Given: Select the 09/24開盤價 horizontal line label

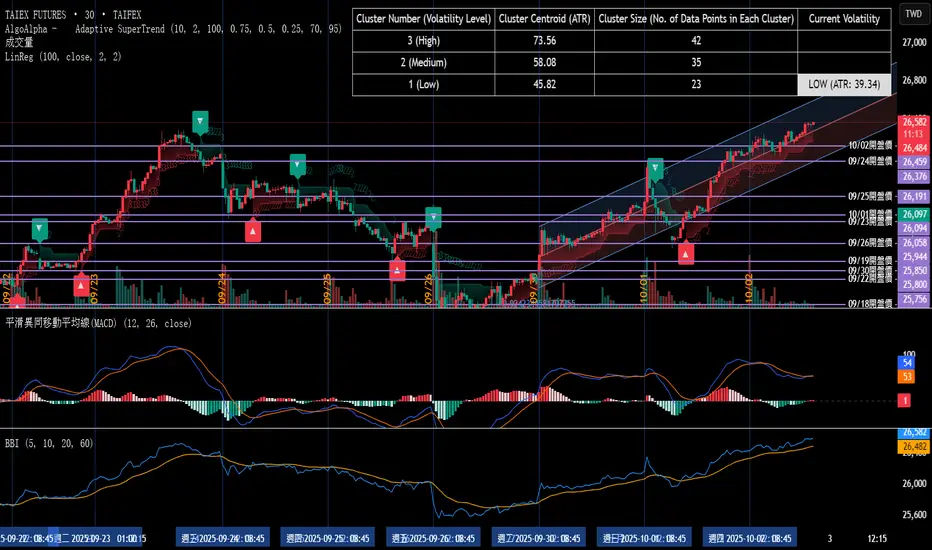Looking at the screenshot, I should pyautogui.click(x=868, y=161).
